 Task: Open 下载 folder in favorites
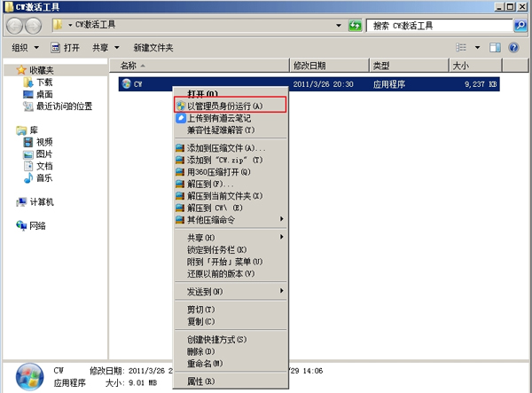tap(44, 83)
